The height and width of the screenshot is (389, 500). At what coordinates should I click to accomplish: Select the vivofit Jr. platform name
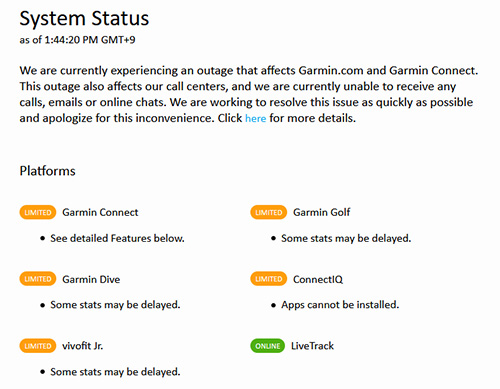click(83, 346)
